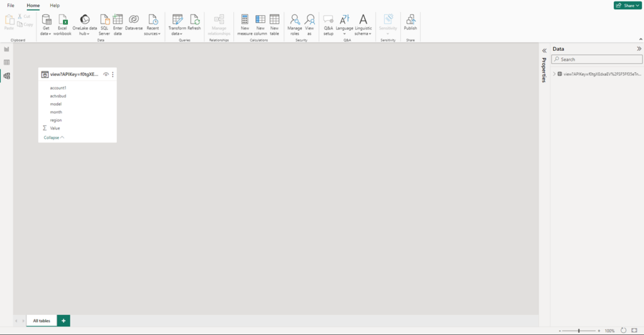Click the zoom slider handle
This screenshot has height=335, width=644.
579,331
